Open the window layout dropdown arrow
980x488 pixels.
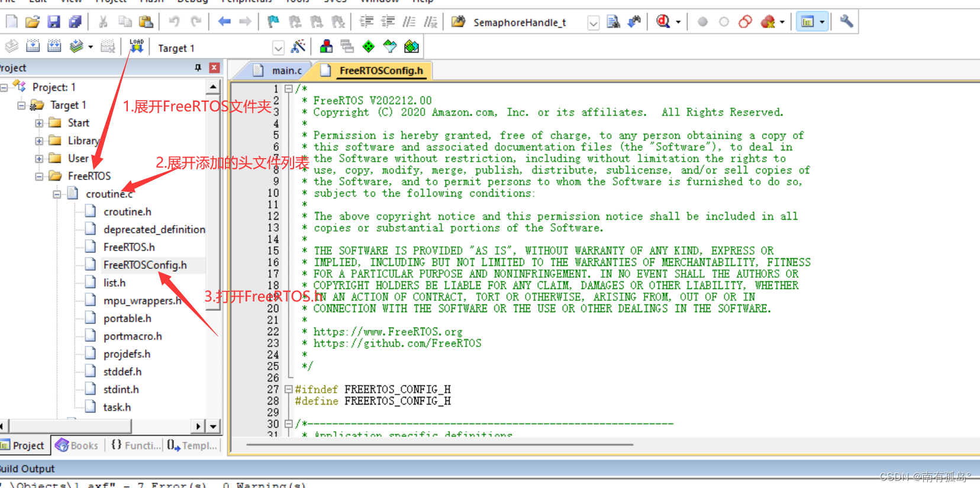[822, 22]
